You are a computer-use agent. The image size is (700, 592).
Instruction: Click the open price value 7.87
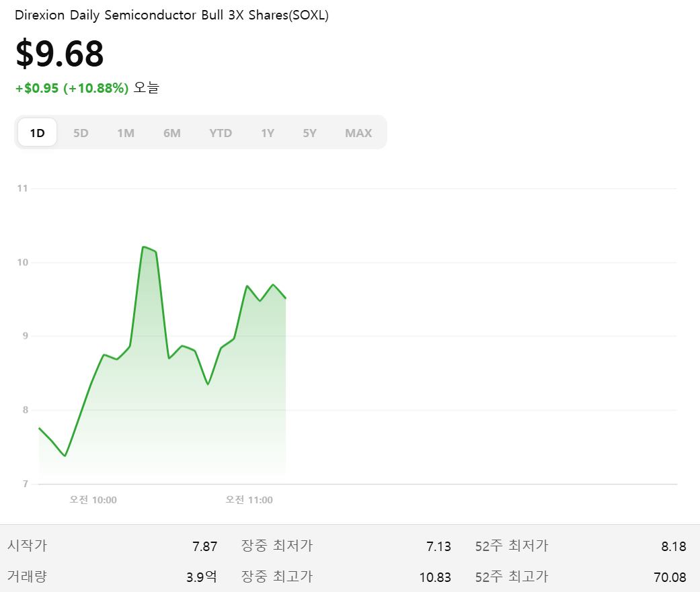click(x=204, y=546)
